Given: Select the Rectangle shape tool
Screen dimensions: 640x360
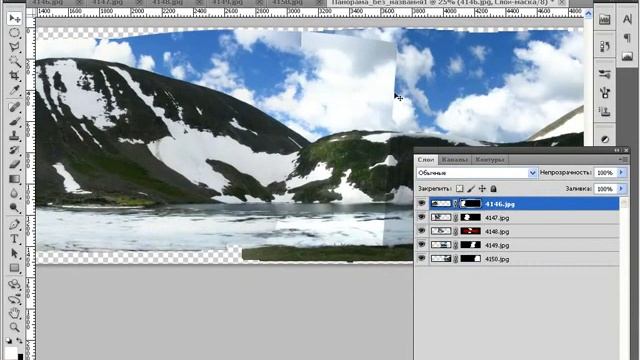Looking at the screenshot, I should coord(14,268).
